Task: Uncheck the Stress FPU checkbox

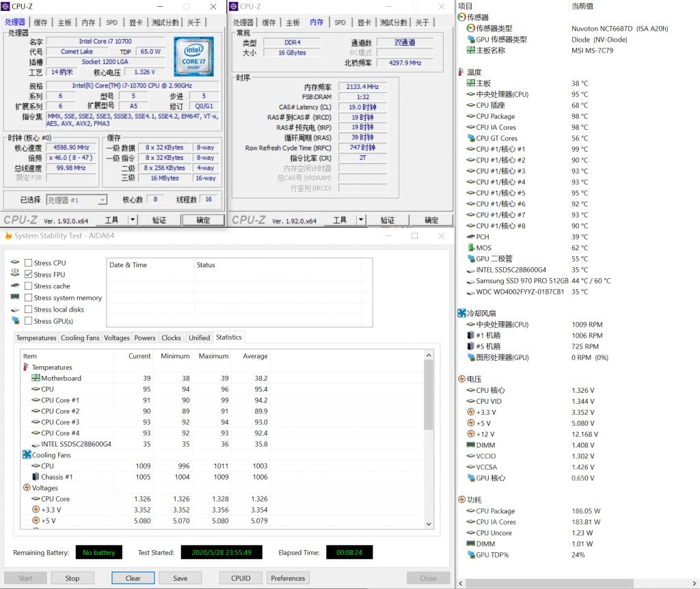Action: [28, 275]
